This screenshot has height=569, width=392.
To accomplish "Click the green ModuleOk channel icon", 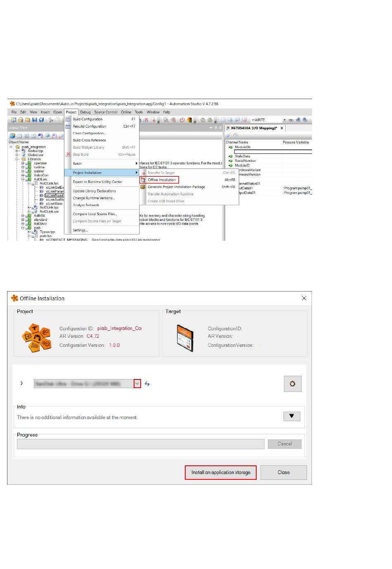I will [x=230, y=147].
